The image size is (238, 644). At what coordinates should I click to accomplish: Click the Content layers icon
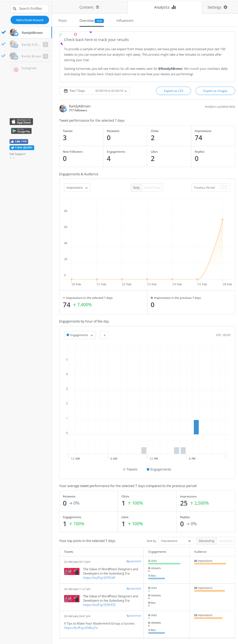point(97,7)
